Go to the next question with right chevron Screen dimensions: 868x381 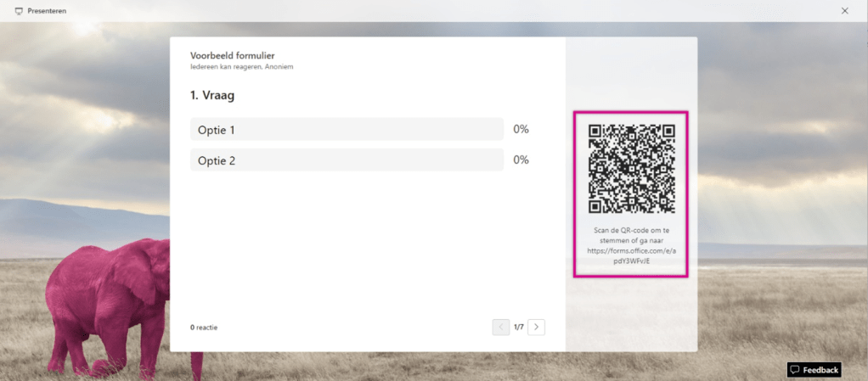click(537, 327)
